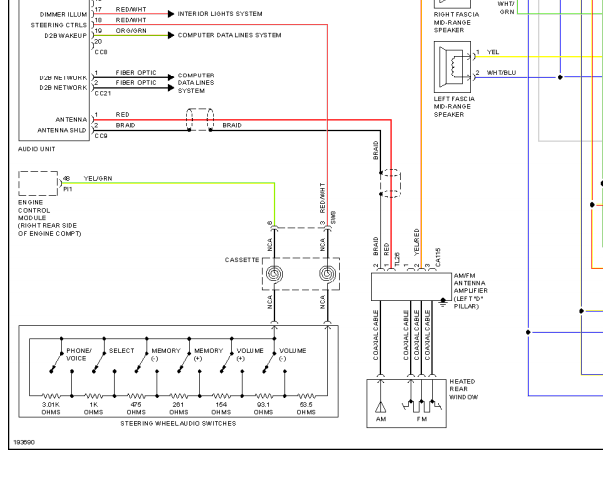Viewport: 603px width, 484px height.
Task: Select the 1K OHMS resistor value
Action: [93, 408]
